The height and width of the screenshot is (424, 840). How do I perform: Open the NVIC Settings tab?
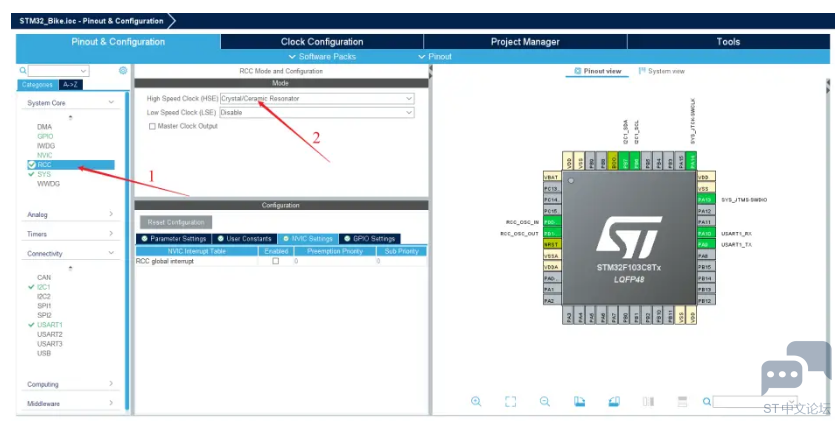click(308, 239)
